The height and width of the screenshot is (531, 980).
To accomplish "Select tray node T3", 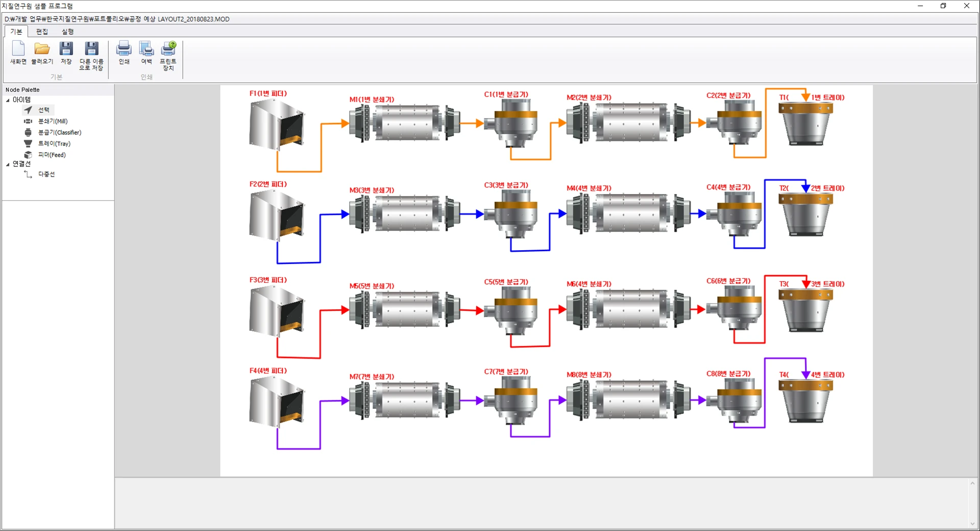I will [x=806, y=311].
